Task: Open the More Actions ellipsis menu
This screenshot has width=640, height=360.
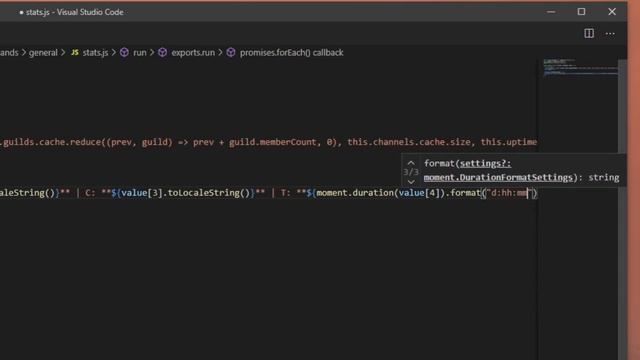Action: point(610,34)
